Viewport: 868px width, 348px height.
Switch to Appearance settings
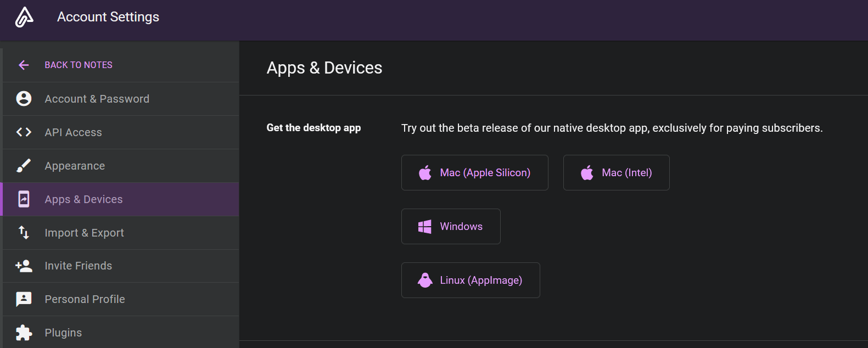pyautogui.click(x=121, y=166)
